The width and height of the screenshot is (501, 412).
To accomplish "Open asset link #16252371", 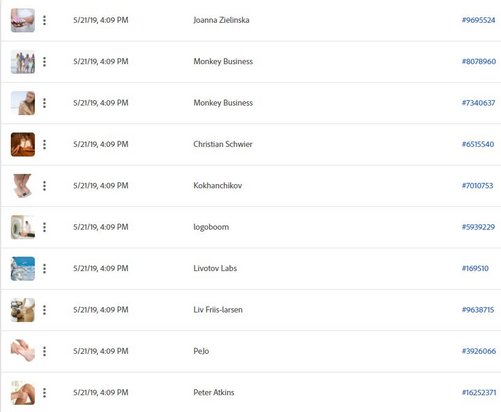I will (x=479, y=392).
